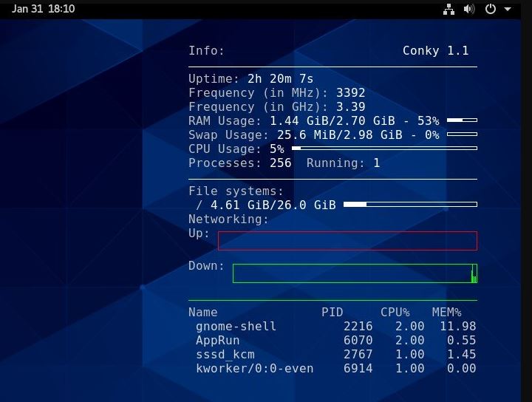Click the green Down network graph
Viewport: 532px width, 402px height.
pyautogui.click(x=355, y=273)
